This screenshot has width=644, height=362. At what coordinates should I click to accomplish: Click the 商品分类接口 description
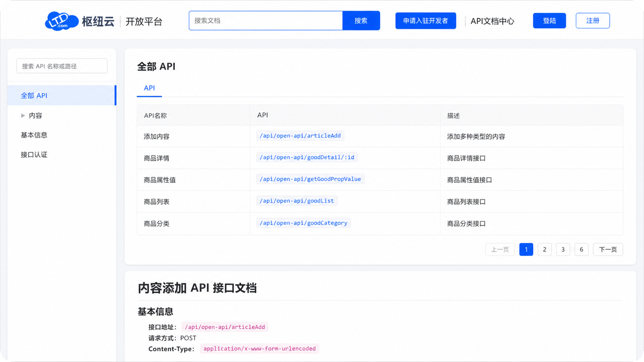pos(466,224)
